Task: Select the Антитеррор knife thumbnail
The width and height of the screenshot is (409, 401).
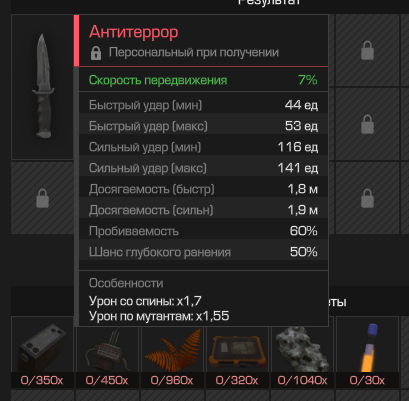Action: click(42, 87)
